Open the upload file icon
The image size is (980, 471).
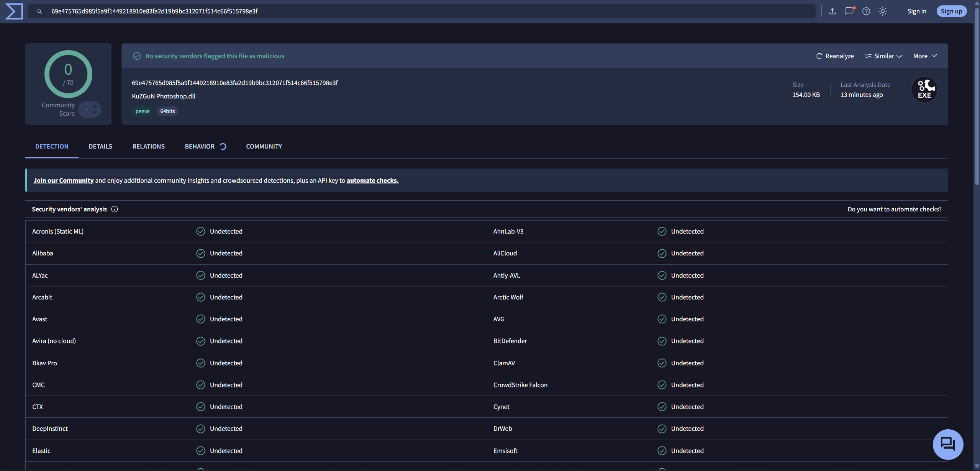(x=833, y=11)
